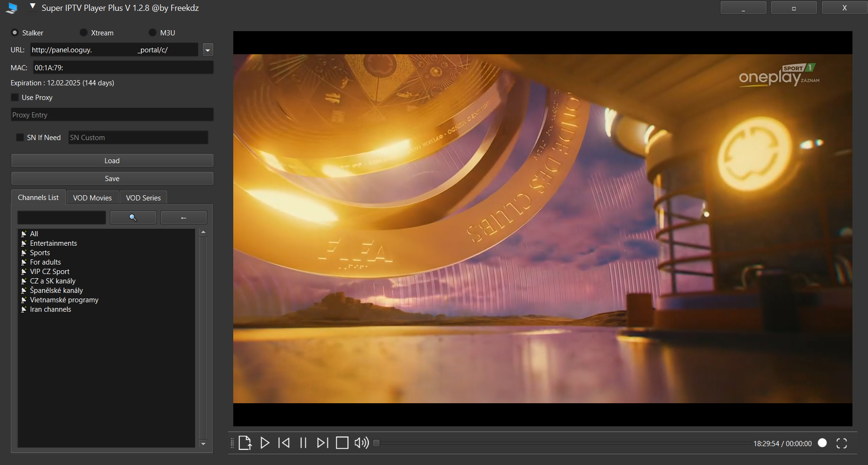868x465 pixels.
Task: Switch to the Channels List tab
Action: pos(38,198)
